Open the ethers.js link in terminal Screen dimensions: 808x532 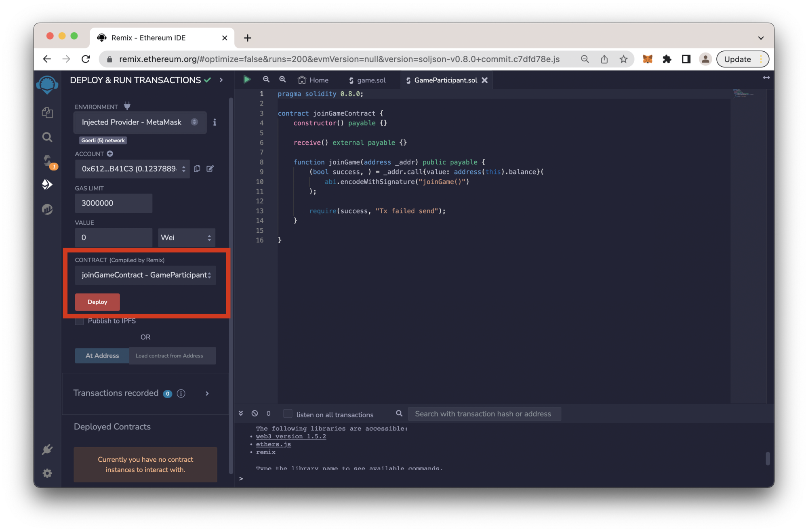pos(273,444)
